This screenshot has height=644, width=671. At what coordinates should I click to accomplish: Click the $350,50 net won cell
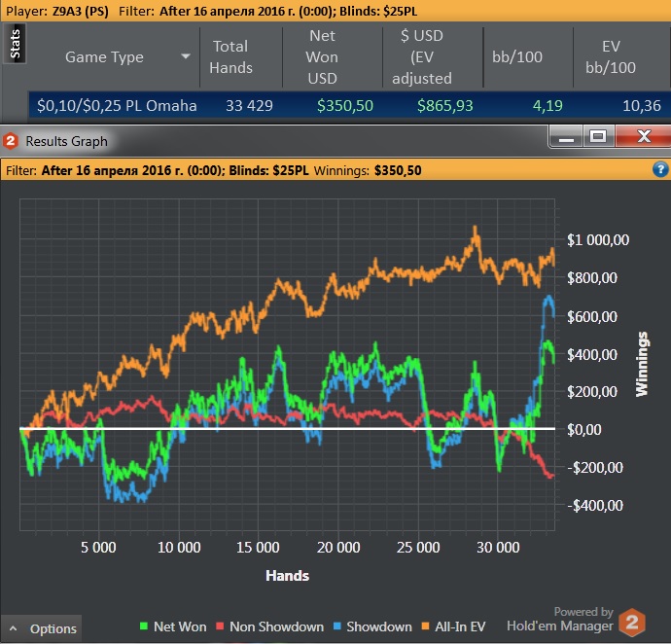point(345,105)
